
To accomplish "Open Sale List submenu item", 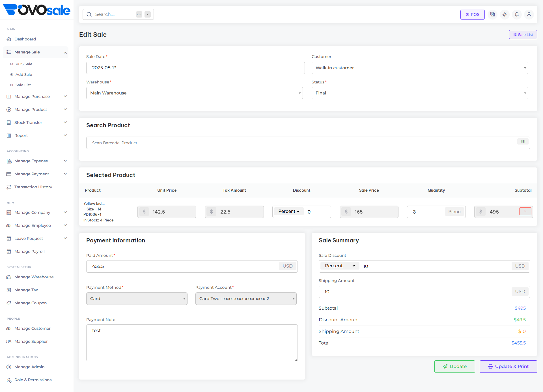I will [23, 85].
